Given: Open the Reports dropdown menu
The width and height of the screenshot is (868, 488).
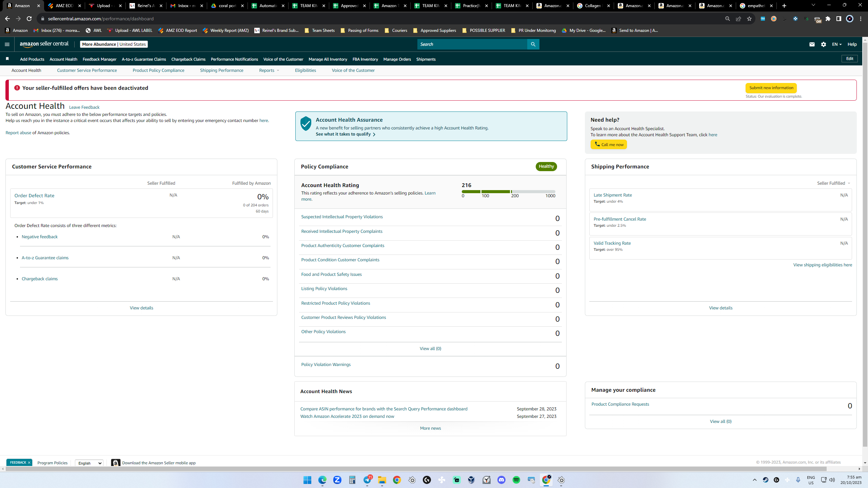Looking at the screenshot, I should (269, 70).
